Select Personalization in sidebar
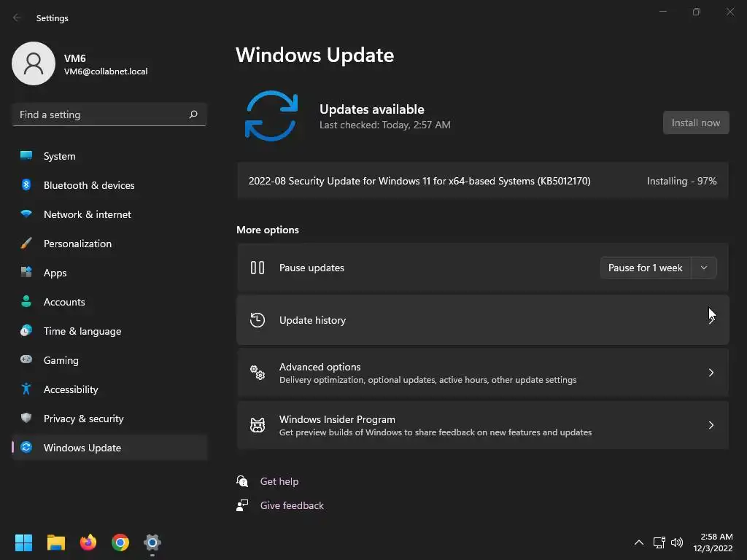 109,244
